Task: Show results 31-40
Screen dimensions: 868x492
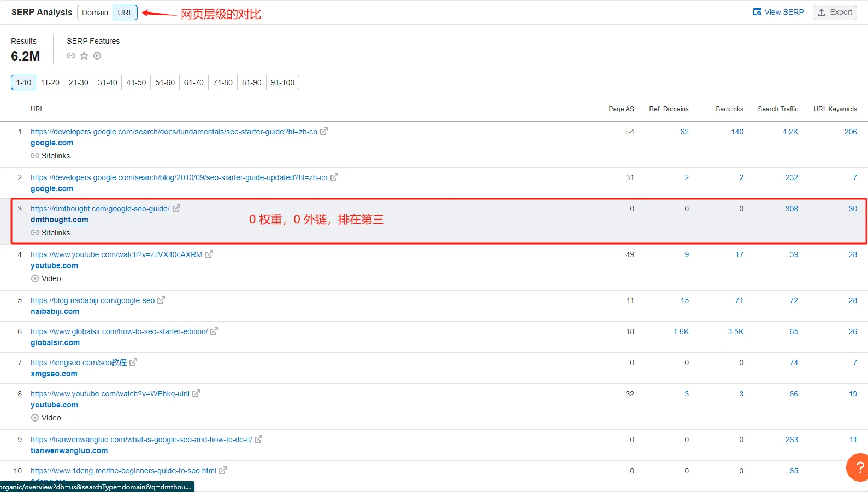Action: click(108, 82)
